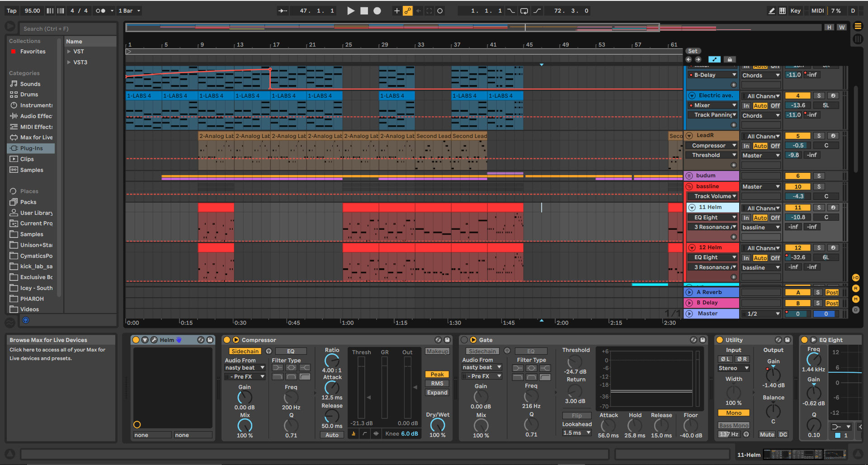Viewport: 868px width, 465px height.
Task: Toggle the lock envelopes icon
Action: click(x=729, y=59)
